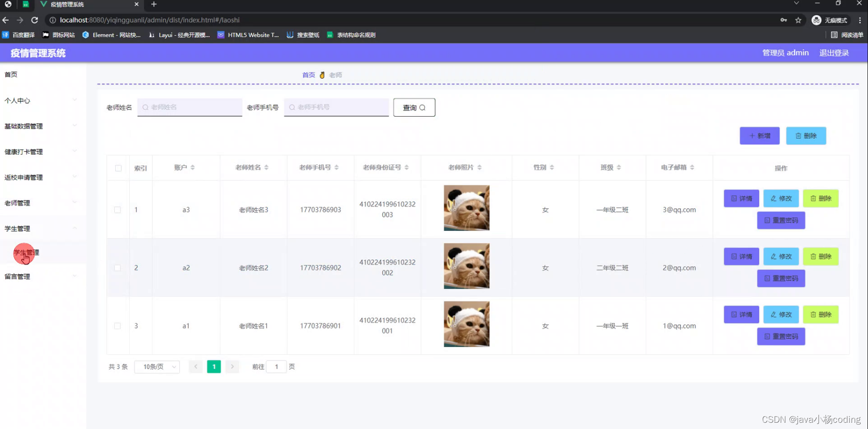This screenshot has height=429, width=868.
Task: Click the 首页 breadcrumb link
Action: pyautogui.click(x=309, y=75)
